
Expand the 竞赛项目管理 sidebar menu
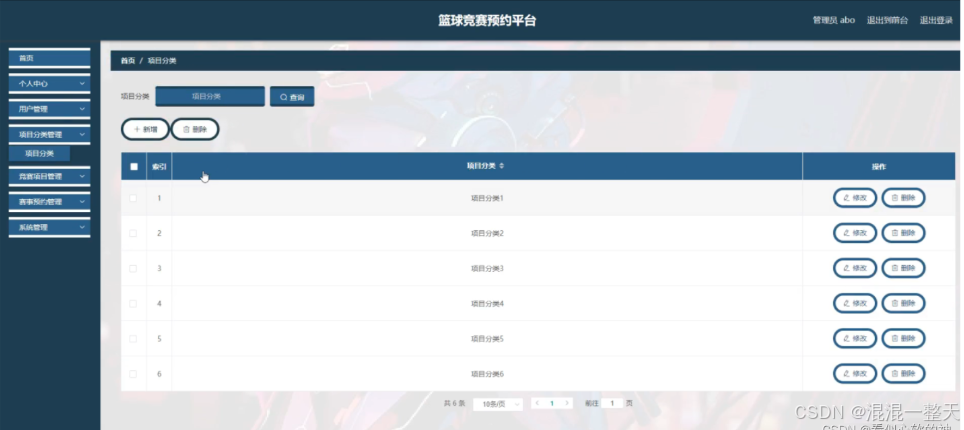49,177
